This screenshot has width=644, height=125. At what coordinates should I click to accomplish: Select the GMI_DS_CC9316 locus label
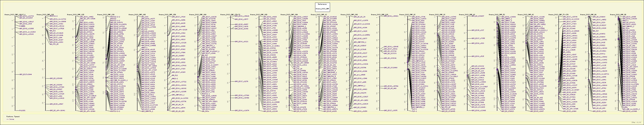(x=390, y=58)
